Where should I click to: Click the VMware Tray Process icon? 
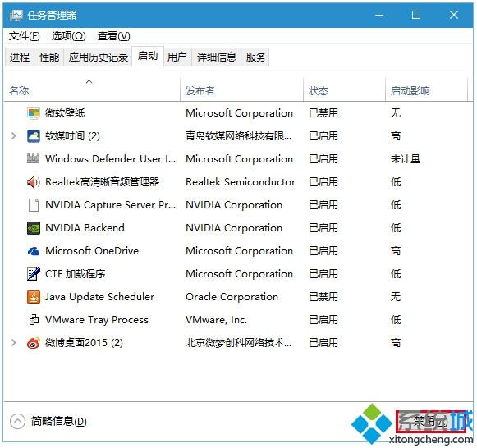coord(34,320)
